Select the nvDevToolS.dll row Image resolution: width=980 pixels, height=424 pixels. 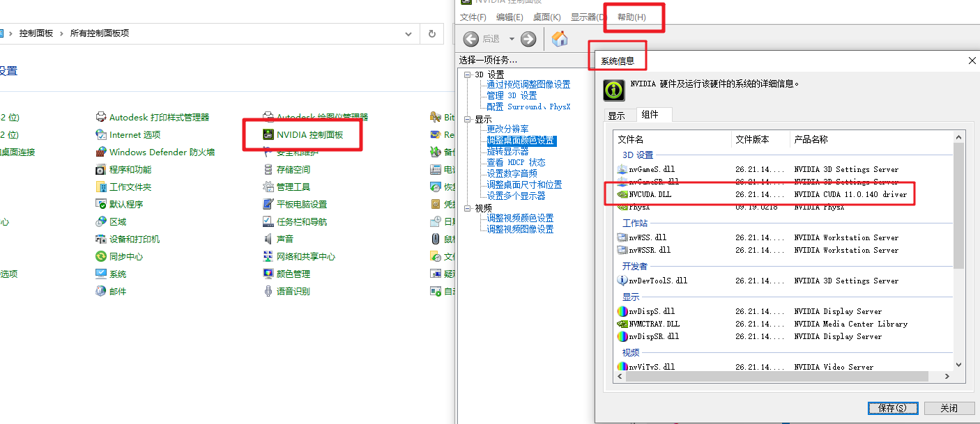point(784,281)
